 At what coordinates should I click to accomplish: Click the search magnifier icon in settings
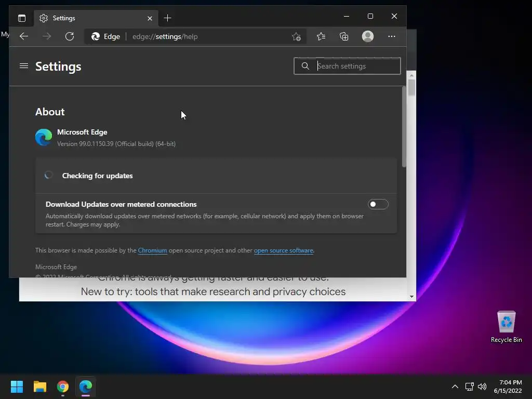305,66
